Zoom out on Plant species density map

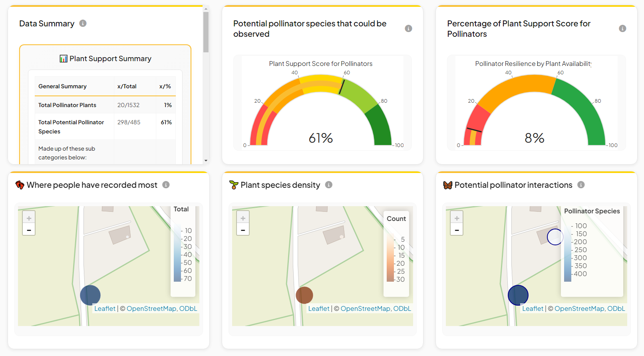click(x=243, y=230)
